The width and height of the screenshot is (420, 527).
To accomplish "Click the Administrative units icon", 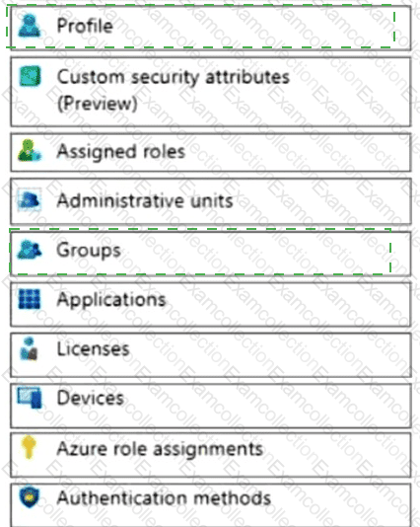I will [30, 200].
